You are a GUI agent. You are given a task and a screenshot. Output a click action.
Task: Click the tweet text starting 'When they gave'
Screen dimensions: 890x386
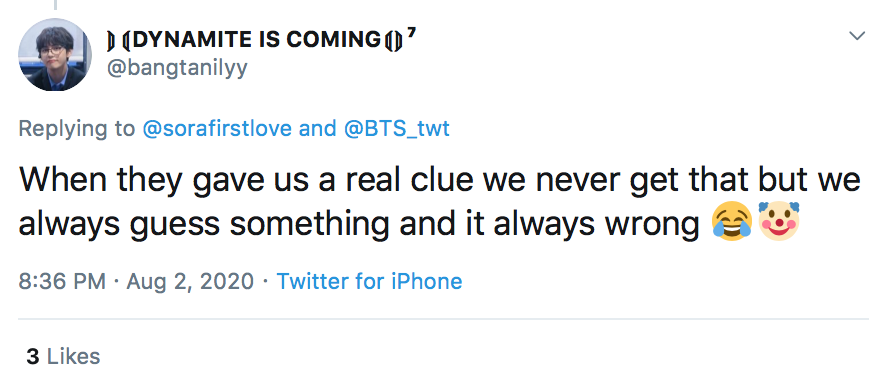click(x=440, y=202)
